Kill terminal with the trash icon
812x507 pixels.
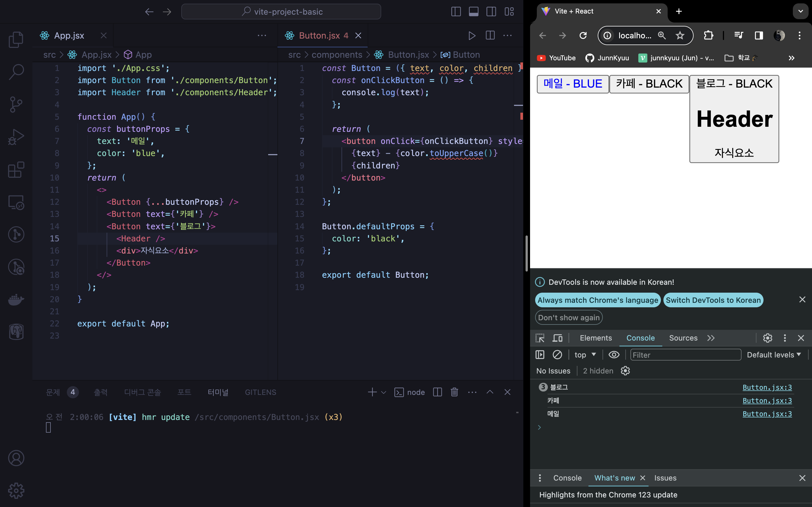pos(454,392)
